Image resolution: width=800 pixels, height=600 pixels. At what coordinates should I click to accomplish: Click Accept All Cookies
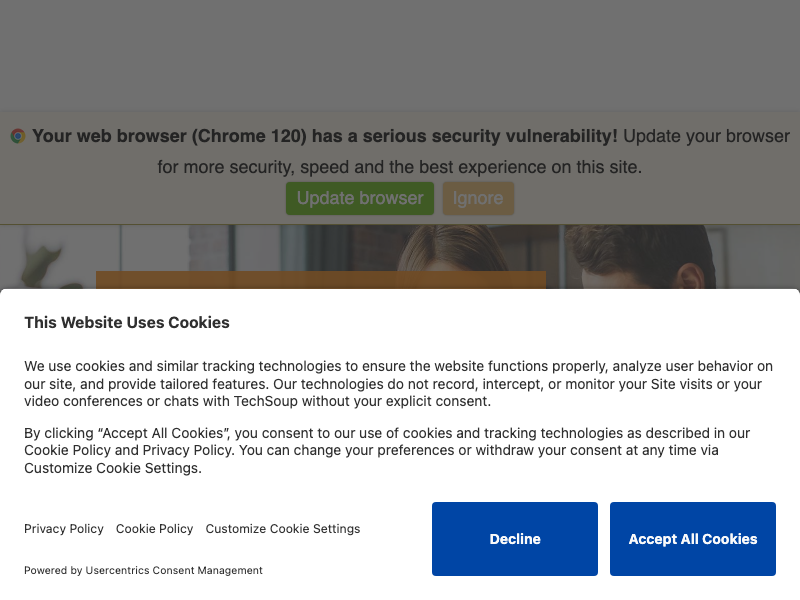(693, 539)
